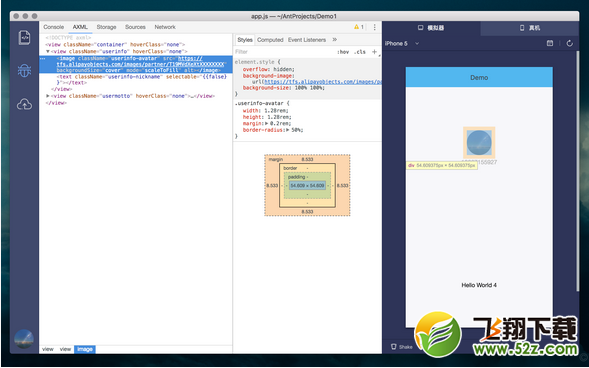The width and height of the screenshot is (589, 368).
Task: Toggle the .cls class editor
Action: tap(360, 52)
